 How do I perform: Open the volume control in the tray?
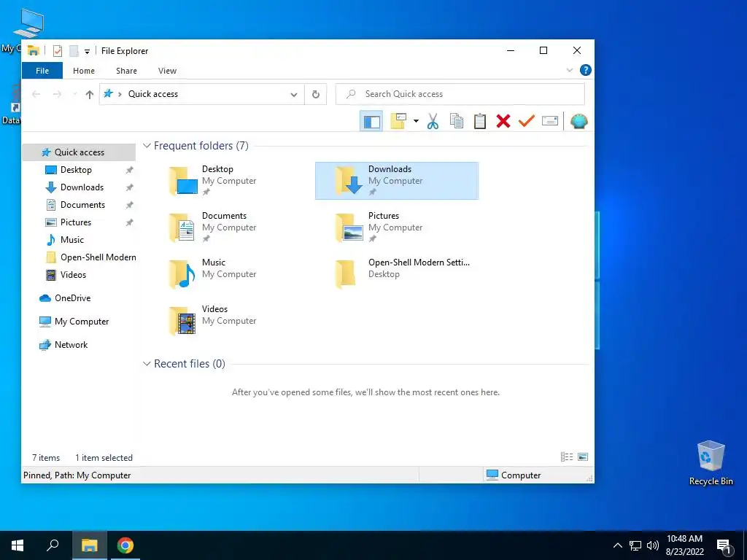pos(653,545)
